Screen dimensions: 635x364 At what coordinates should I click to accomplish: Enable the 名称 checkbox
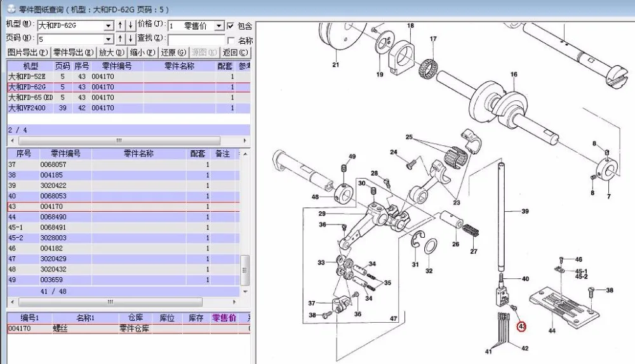click(x=231, y=41)
